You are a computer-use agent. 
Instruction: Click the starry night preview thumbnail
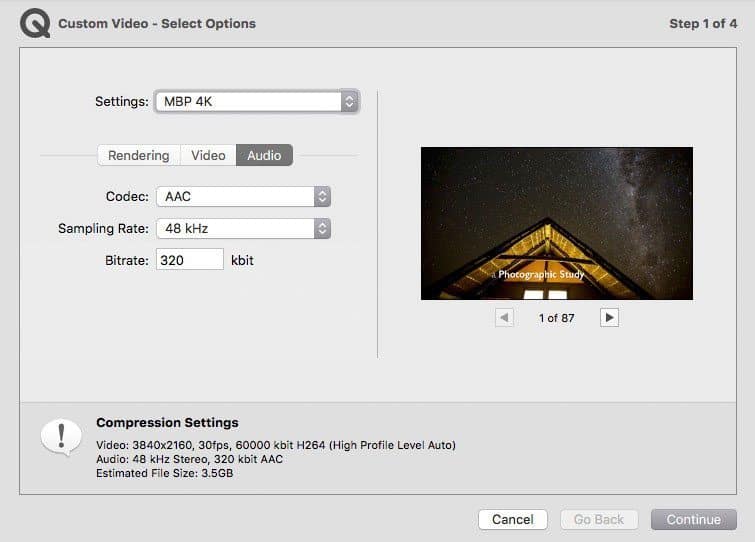click(x=556, y=223)
